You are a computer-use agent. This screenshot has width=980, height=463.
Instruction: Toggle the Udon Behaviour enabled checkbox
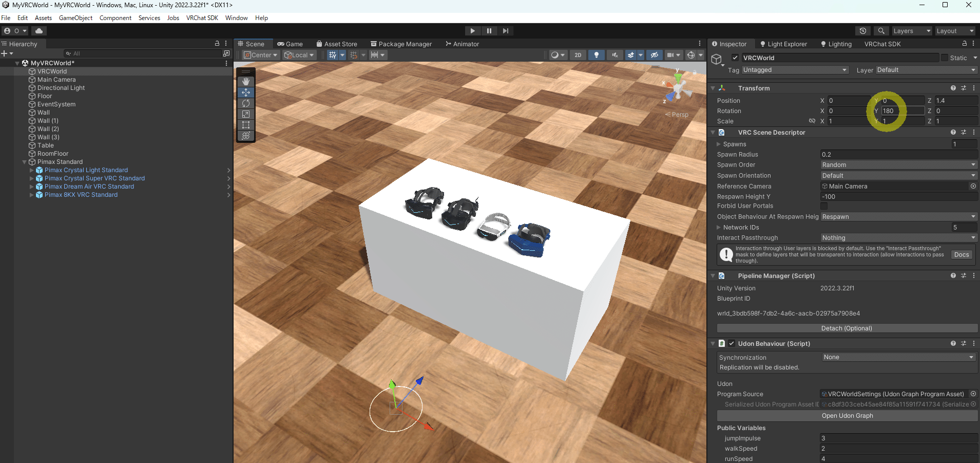pyautogui.click(x=732, y=344)
